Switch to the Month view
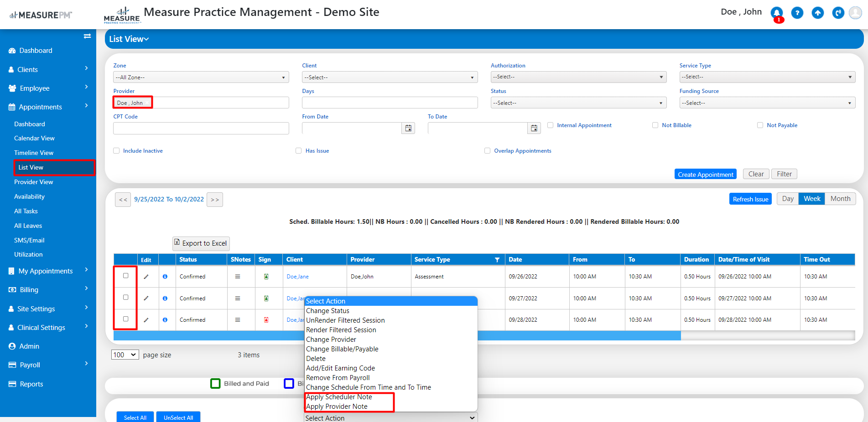 point(840,199)
